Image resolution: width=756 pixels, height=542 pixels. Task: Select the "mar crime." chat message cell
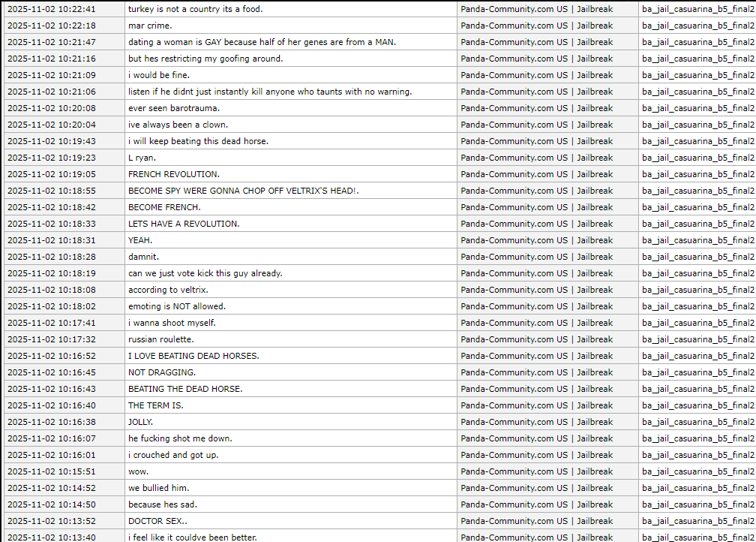coord(150,26)
